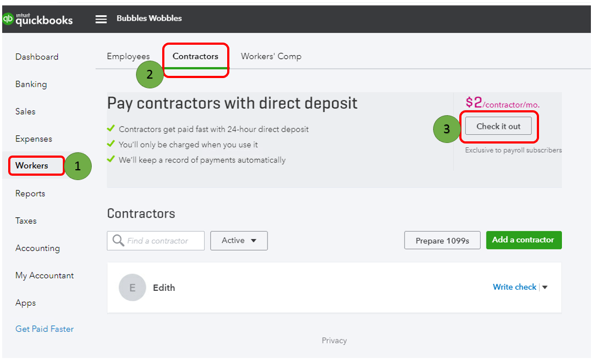The width and height of the screenshot is (598, 364).
Task: Click the Privacy link
Action: tap(334, 340)
